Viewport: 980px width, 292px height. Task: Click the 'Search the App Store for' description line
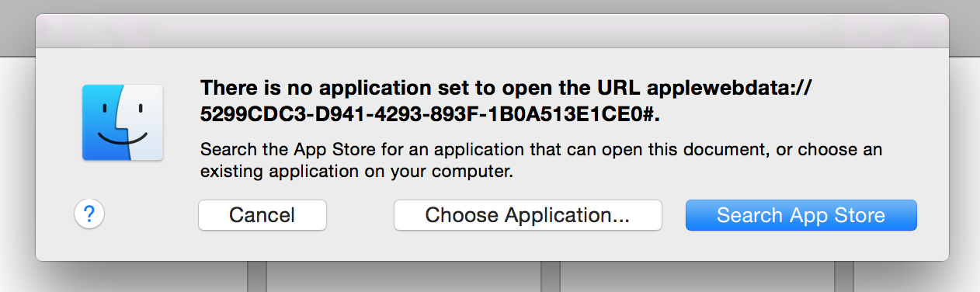pyautogui.click(x=541, y=149)
